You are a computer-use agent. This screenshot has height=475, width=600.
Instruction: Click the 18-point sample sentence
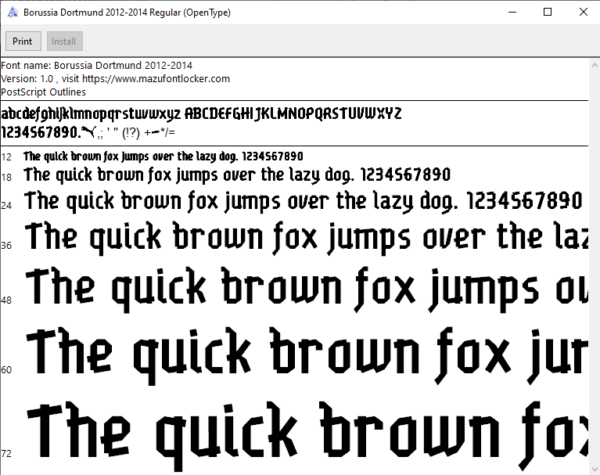click(x=237, y=175)
